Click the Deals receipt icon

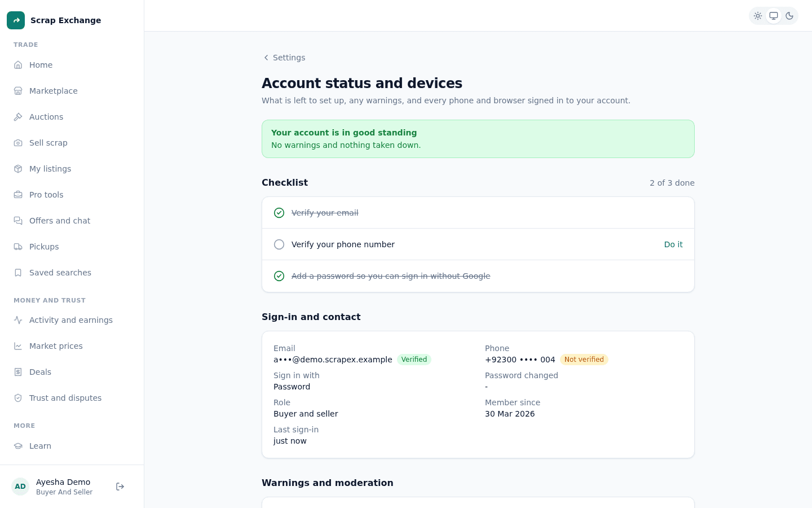pos(18,372)
